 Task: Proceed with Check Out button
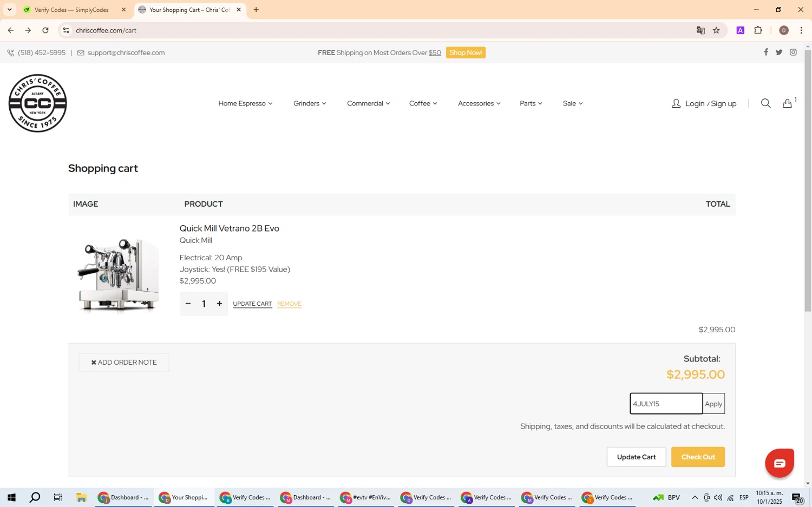(698, 457)
